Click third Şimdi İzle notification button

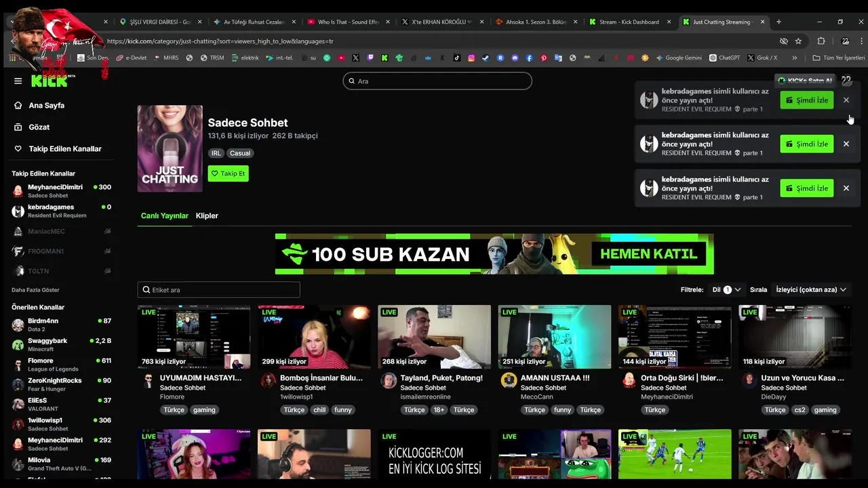[807, 188]
